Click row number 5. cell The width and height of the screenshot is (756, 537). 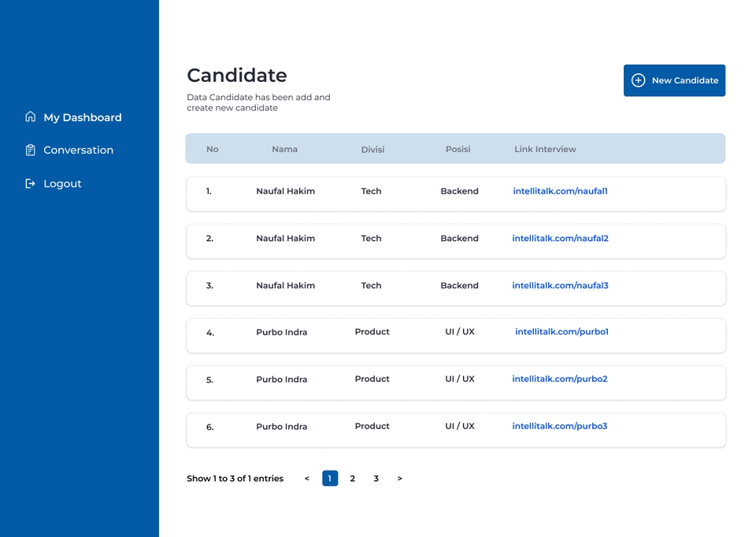pos(209,380)
